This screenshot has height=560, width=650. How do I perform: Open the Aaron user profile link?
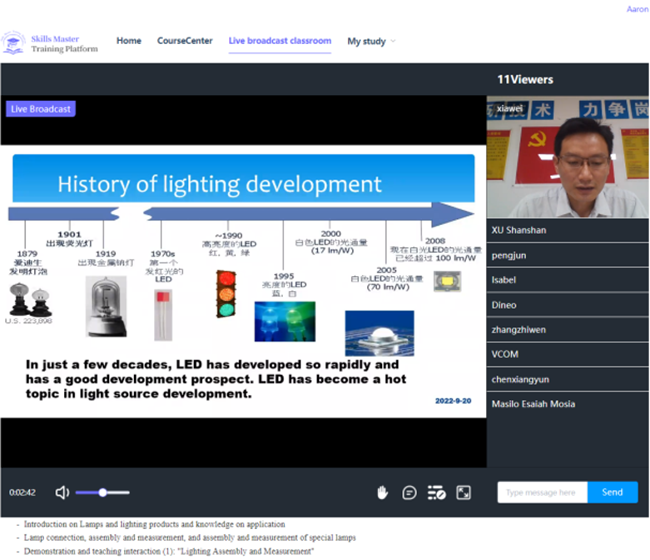(638, 8)
